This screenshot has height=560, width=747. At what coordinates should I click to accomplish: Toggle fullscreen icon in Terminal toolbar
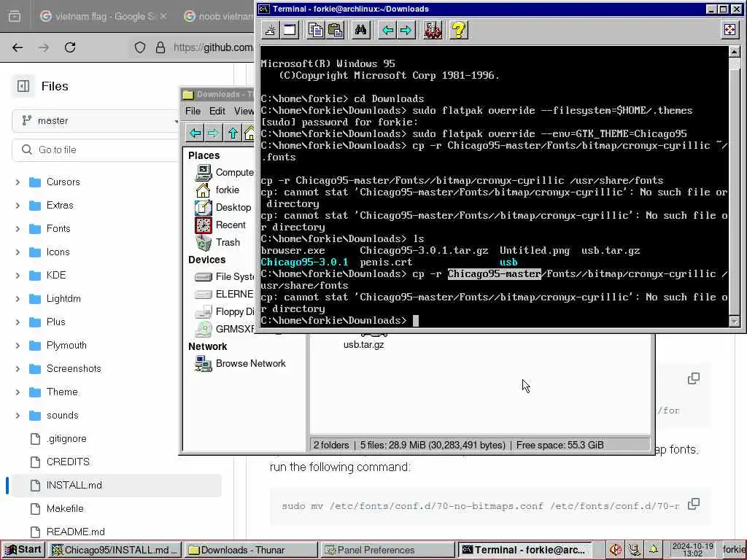[729, 30]
